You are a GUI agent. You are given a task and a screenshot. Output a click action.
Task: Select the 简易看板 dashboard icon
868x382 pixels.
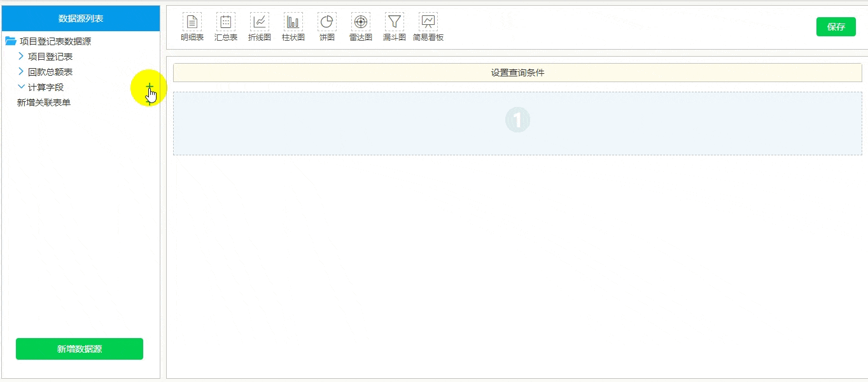428,22
